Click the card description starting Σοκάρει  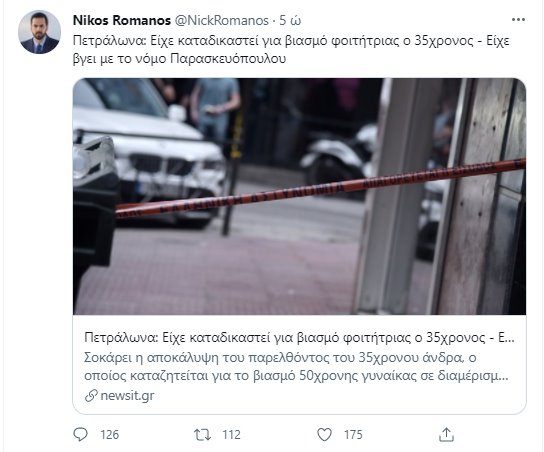pyautogui.click(x=297, y=367)
